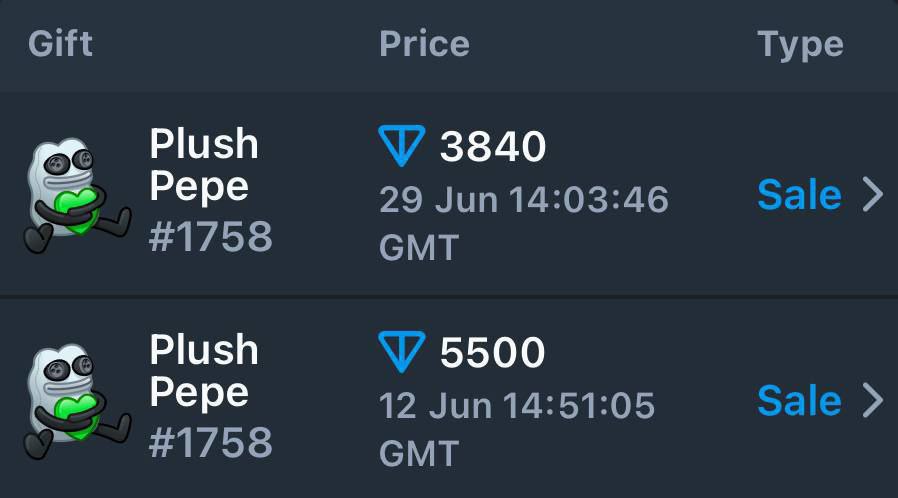This screenshot has width=898, height=498.
Task: Select the Plush Pepe name in the first row
Action: 204,165
